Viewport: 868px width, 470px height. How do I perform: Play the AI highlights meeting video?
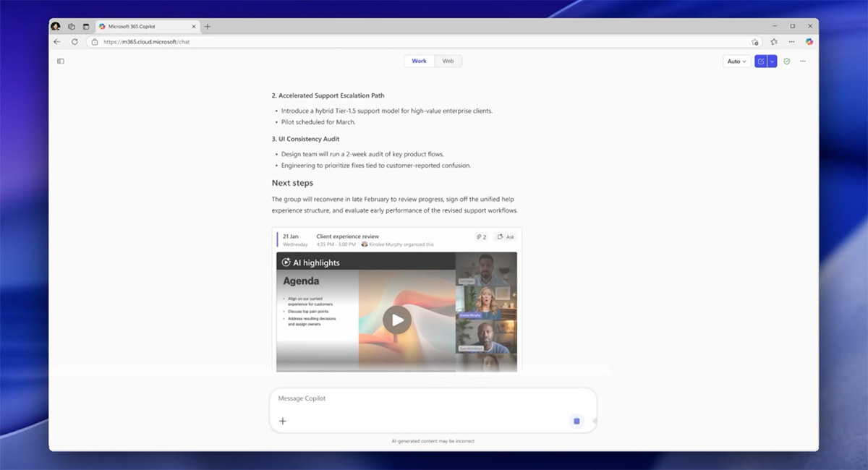tap(396, 320)
